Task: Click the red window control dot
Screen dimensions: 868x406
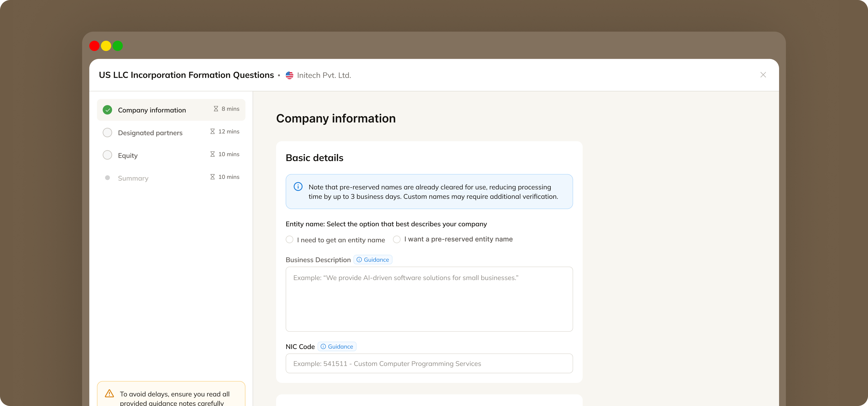Action: click(94, 46)
